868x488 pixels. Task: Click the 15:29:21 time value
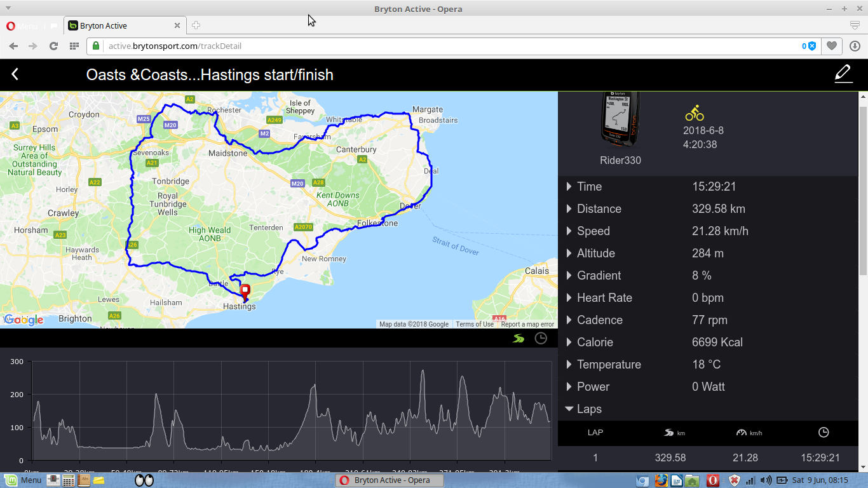(x=714, y=186)
